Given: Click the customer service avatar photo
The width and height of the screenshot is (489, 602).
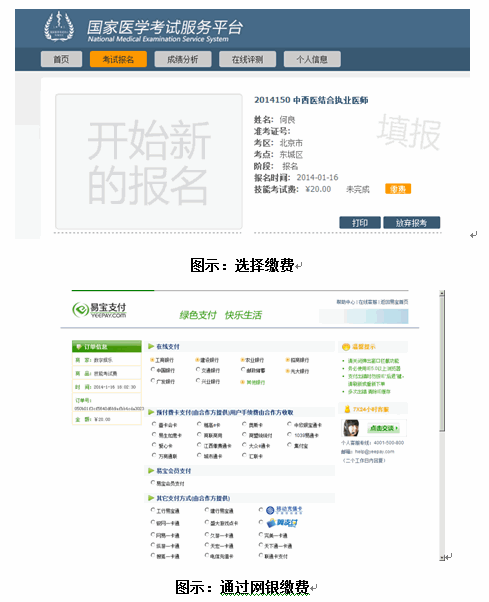Looking at the screenshot, I should point(351,428).
